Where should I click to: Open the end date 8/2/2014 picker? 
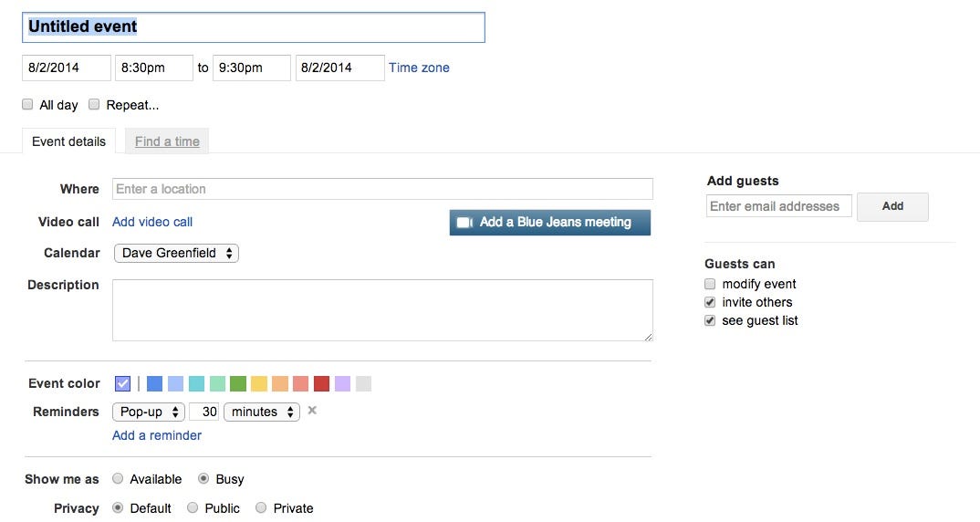point(340,68)
